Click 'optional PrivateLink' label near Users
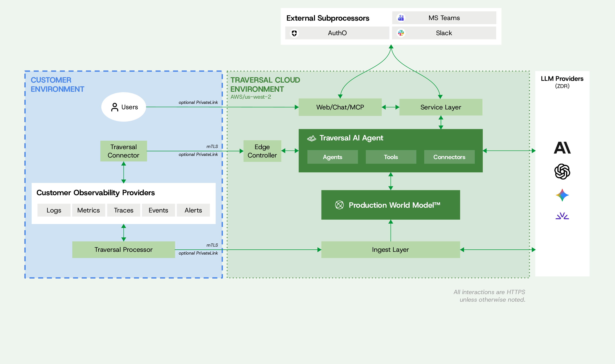 198,102
